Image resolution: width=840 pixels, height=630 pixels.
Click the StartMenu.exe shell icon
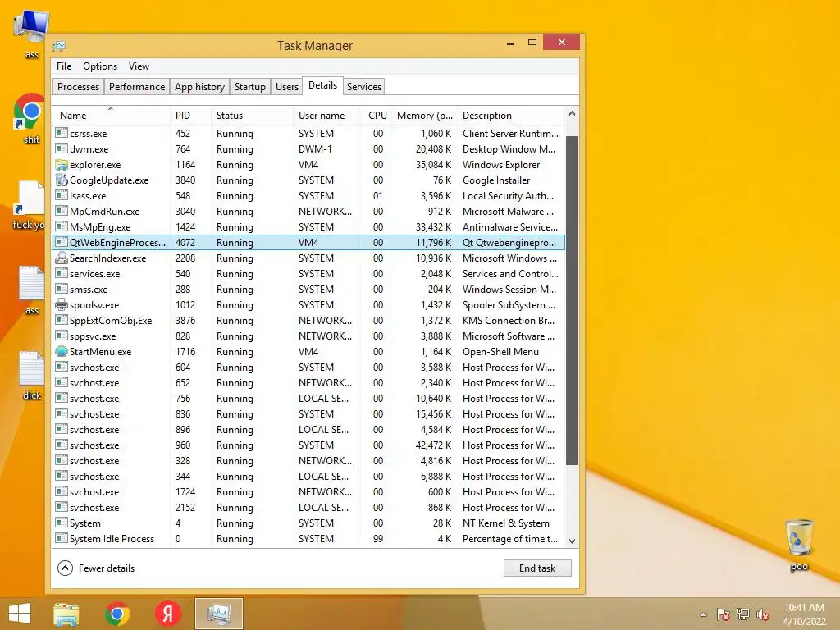(62, 351)
